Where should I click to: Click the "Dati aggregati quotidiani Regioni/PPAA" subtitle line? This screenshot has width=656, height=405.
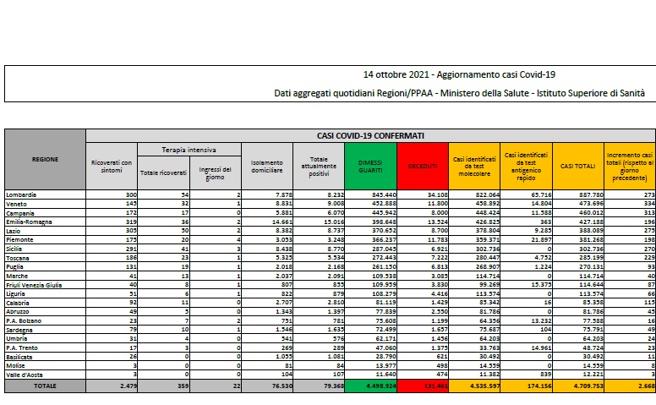pyautogui.click(x=459, y=93)
